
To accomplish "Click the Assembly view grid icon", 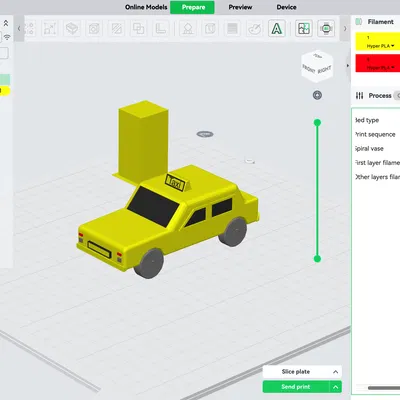I will [304, 29].
